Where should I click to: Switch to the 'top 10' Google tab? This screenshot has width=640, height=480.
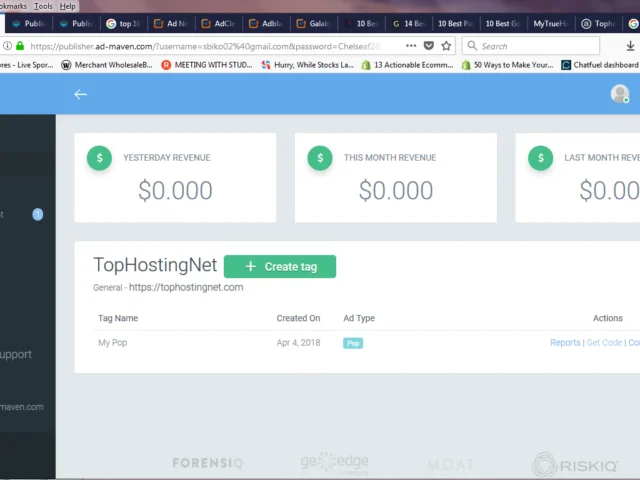click(123, 24)
